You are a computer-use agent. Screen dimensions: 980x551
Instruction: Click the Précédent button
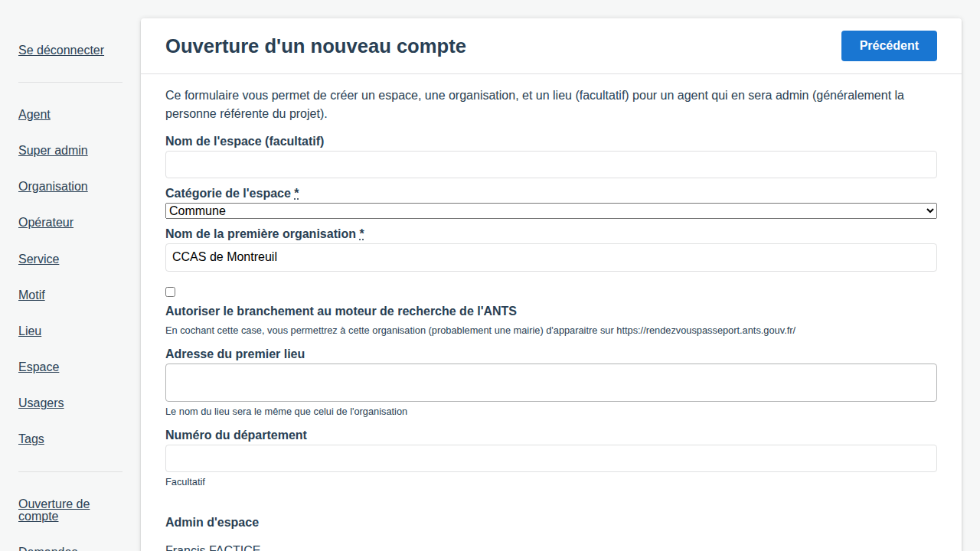tap(888, 46)
